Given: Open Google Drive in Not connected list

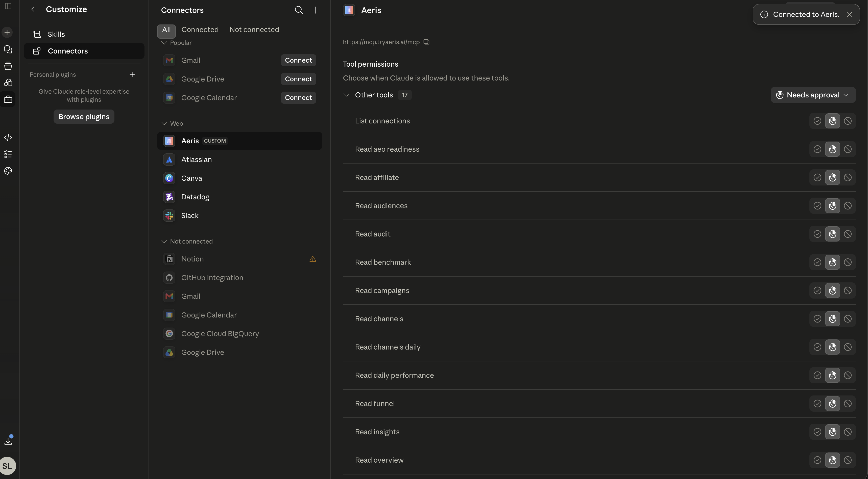Looking at the screenshot, I should click(x=239, y=352).
